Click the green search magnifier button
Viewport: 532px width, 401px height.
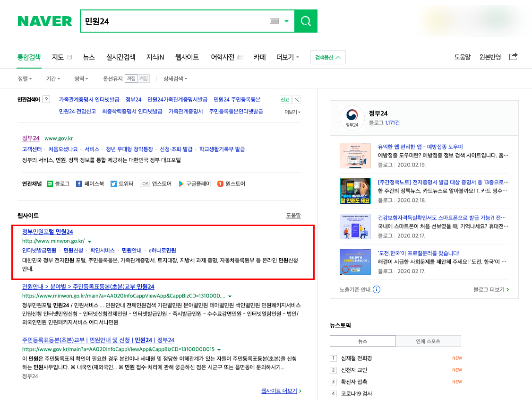306,21
